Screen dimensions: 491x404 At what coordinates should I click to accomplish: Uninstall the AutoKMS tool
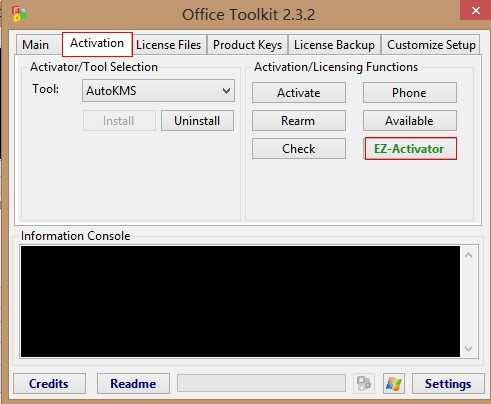[x=197, y=121]
